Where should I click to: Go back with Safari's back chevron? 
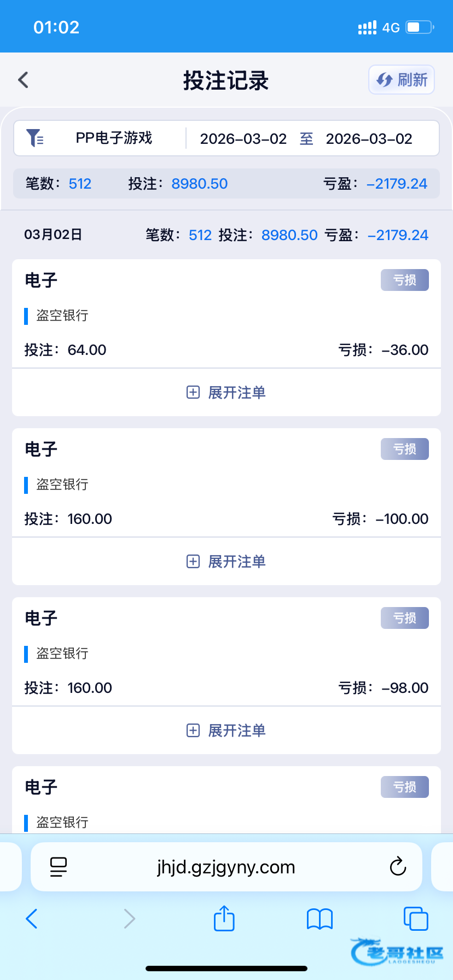[32, 919]
